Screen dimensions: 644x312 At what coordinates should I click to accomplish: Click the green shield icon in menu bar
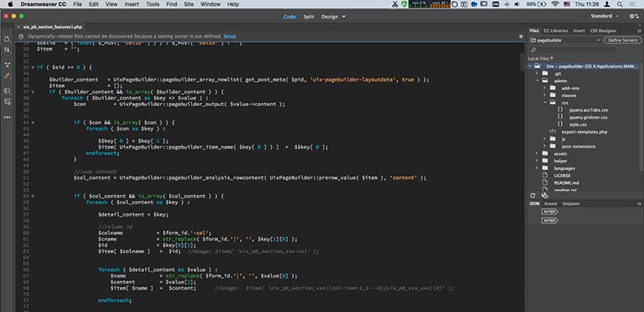(405, 4)
